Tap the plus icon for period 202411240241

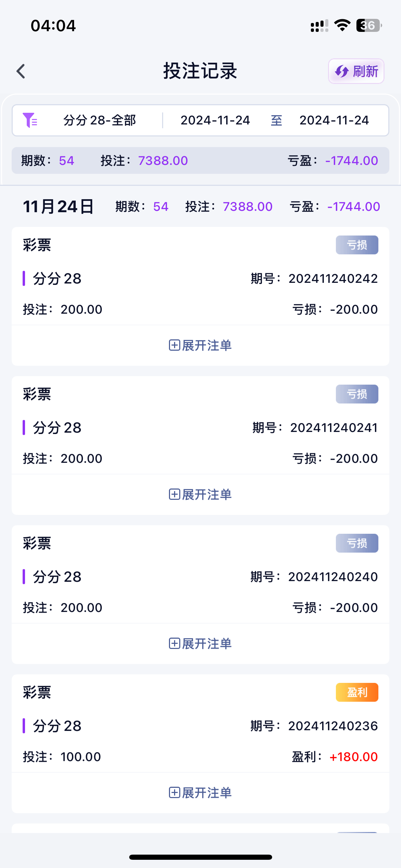coord(174,494)
